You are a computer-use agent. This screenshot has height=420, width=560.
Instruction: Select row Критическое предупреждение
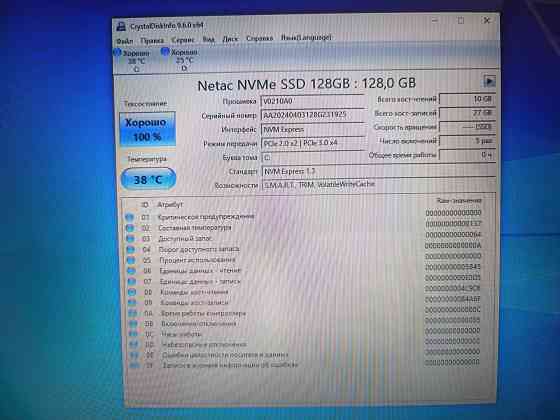pos(303,216)
